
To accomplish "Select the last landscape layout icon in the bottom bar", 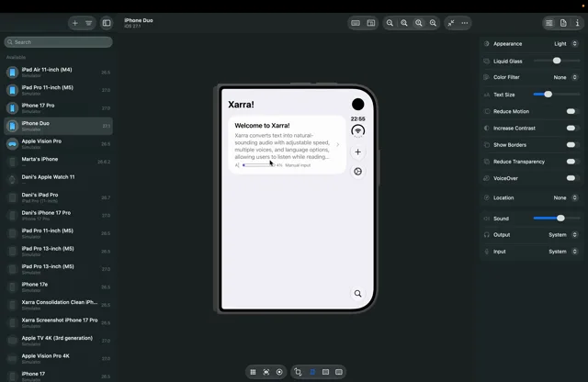I will click(339, 372).
